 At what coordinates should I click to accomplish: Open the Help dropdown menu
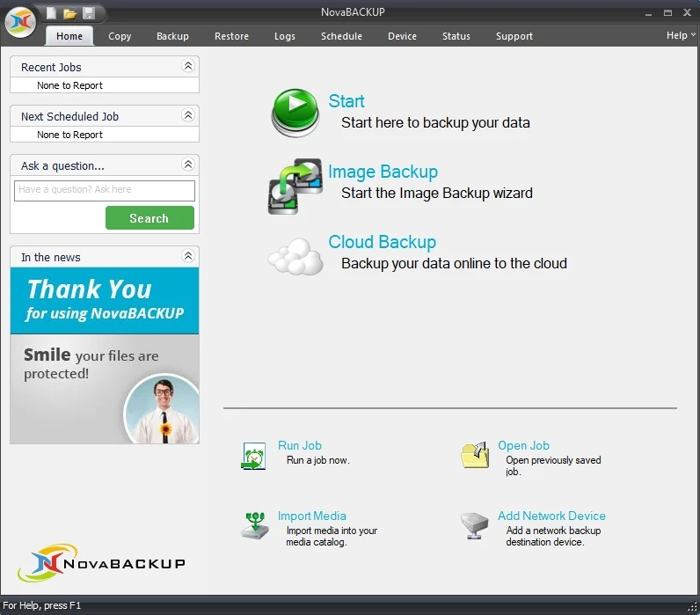[681, 35]
